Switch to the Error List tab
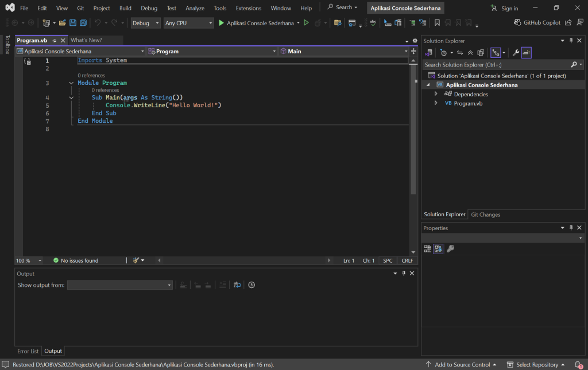Viewport: 588px width, 370px height. click(x=28, y=351)
